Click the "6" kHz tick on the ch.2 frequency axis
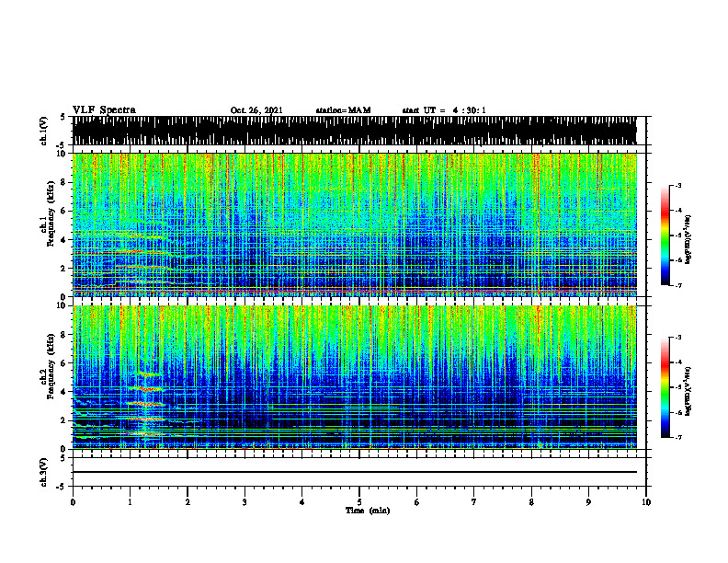728x563 pixels. (63, 363)
